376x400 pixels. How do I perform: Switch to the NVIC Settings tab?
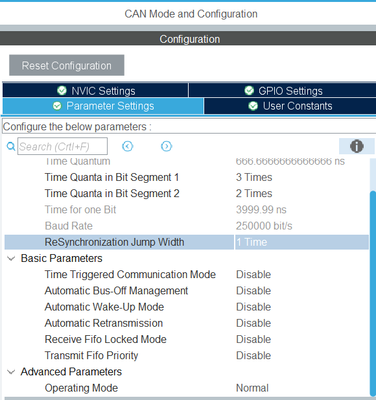pos(95,90)
